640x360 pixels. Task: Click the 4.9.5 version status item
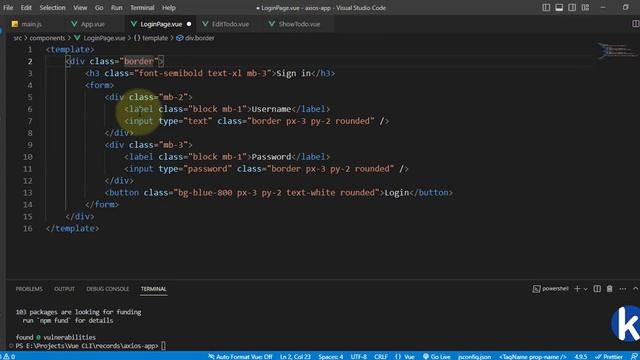[x=580, y=356]
